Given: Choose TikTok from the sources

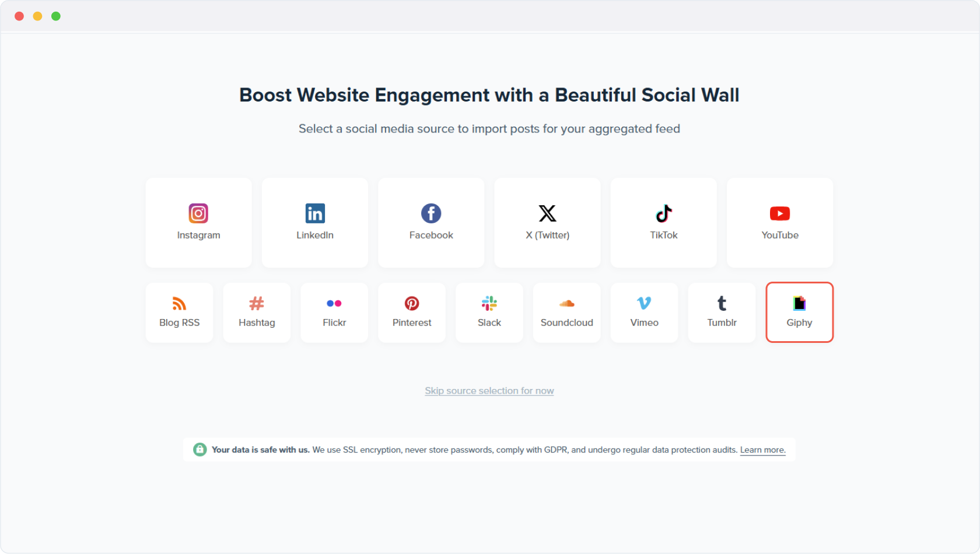Looking at the screenshot, I should click(663, 223).
